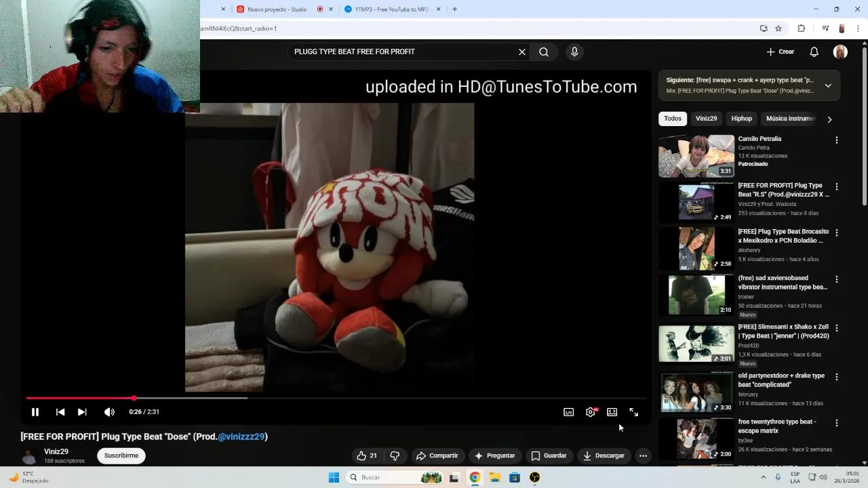This screenshot has width=868, height=488.
Task: Show hidden system tray icons
Action: click(764, 477)
